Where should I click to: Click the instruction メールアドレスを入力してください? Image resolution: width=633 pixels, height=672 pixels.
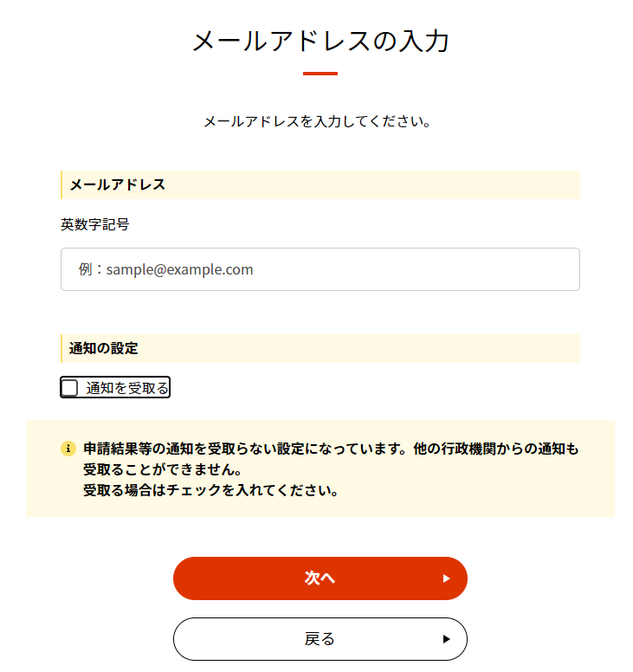(317, 121)
